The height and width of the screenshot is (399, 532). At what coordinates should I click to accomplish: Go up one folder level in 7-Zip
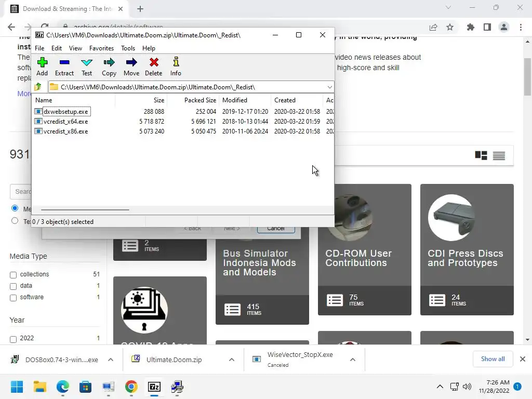click(x=38, y=87)
